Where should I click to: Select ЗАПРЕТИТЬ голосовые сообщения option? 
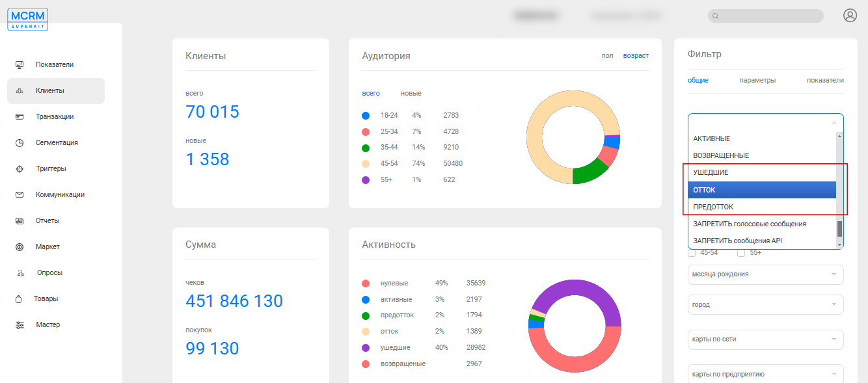tap(762, 224)
